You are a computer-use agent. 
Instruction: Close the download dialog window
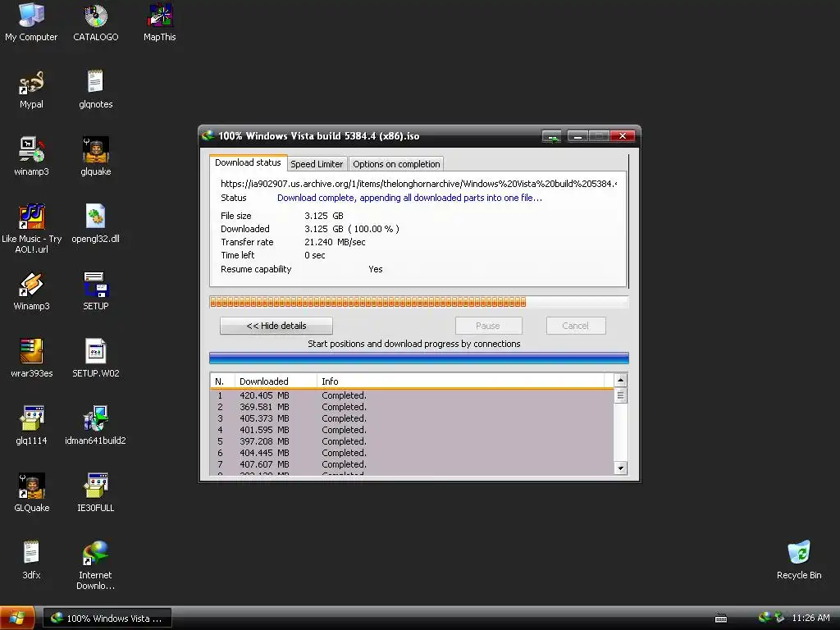pyautogui.click(x=623, y=137)
